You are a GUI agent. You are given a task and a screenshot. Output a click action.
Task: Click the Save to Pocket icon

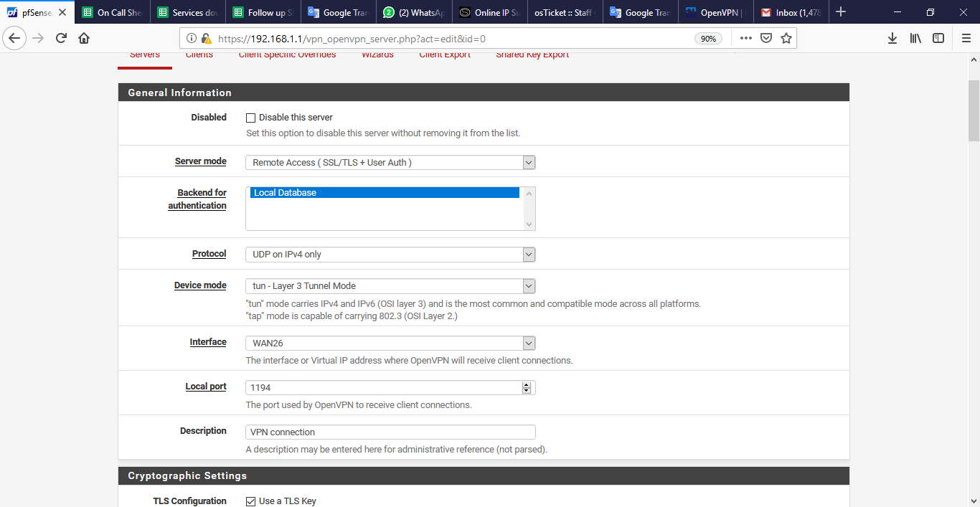pyautogui.click(x=766, y=38)
